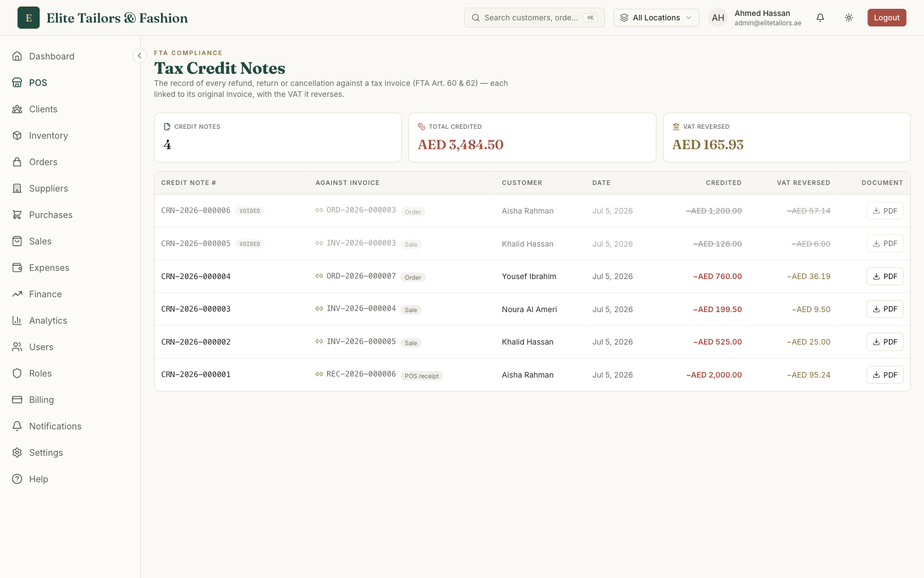Screen dimensions: 924x578
Task: Open linked invoice ORD-2026-000003
Action: [x=361, y=210]
